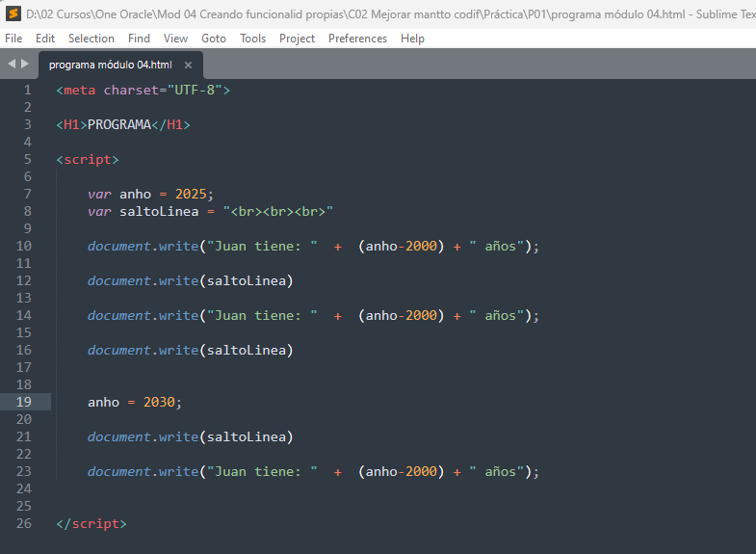Open the Selection menu

[x=91, y=39]
